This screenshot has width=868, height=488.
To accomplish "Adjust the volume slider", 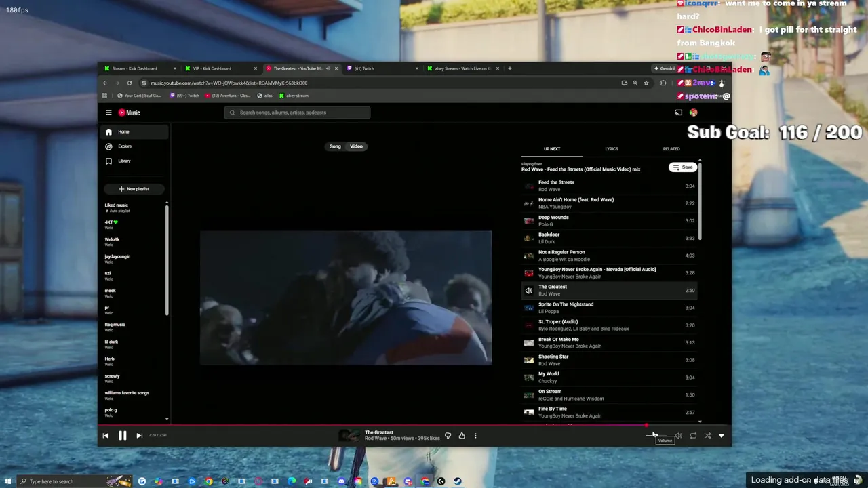I will [x=657, y=436].
